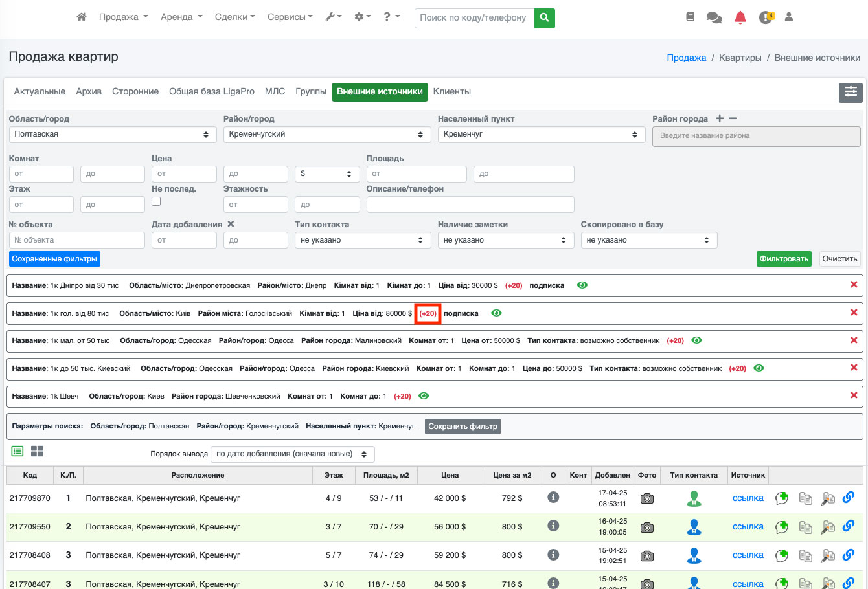Click the home icon in top navigation

82,17
